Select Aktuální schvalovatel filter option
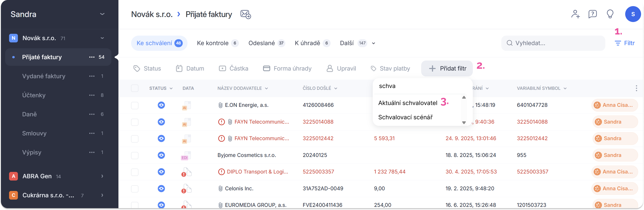Image resolution: width=644 pixels, height=210 pixels. pyautogui.click(x=408, y=103)
